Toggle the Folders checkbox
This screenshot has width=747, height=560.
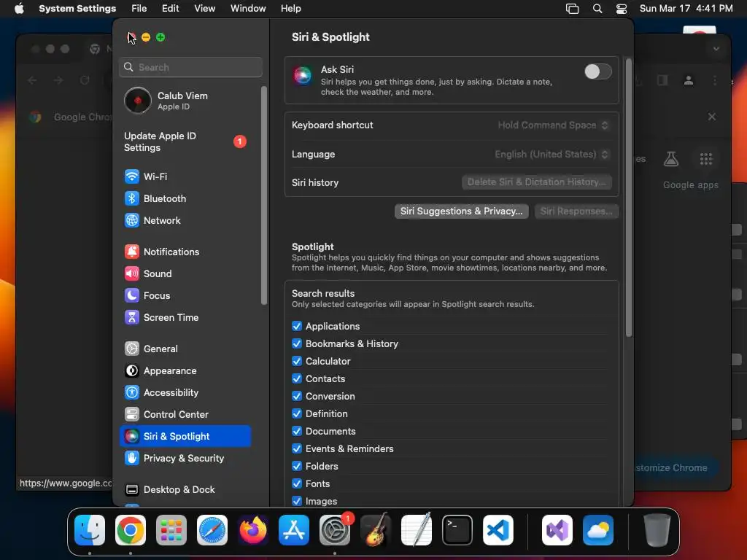tap(297, 466)
